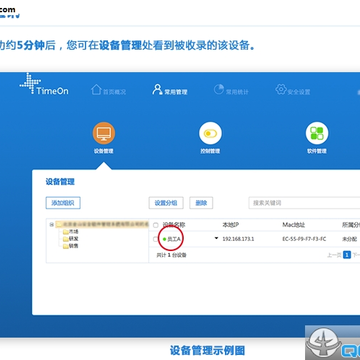Check the select-all checkbox in header
Screen dimensions: 360x360
(155, 225)
